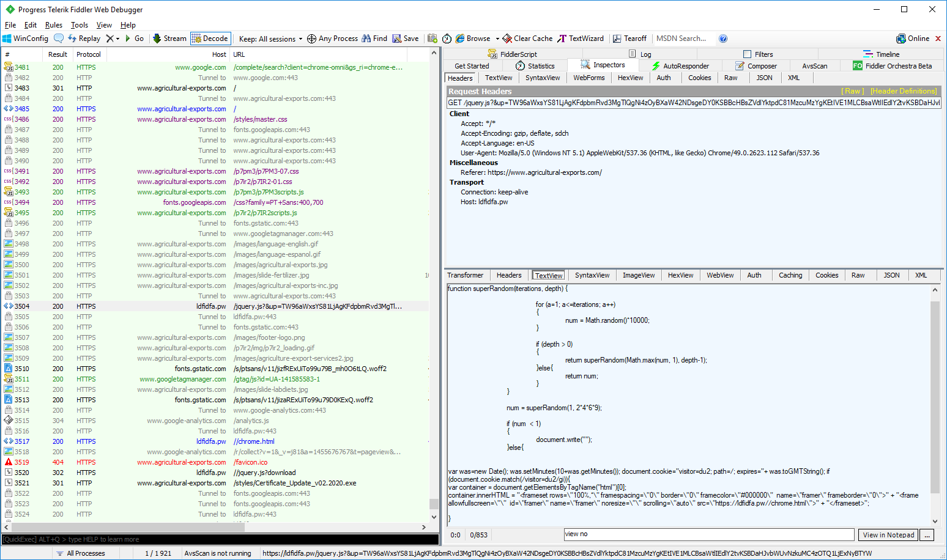Click the ellipsis button beside View in Notepad

click(x=927, y=535)
